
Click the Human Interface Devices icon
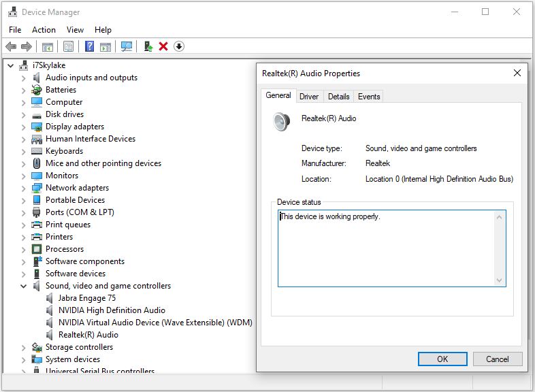point(37,139)
